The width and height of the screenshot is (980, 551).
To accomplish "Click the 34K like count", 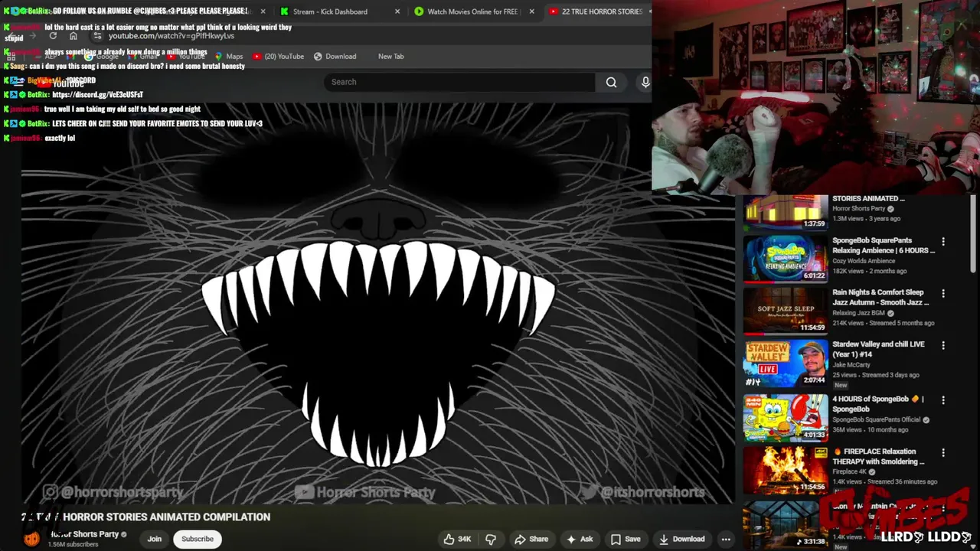I will 464,539.
